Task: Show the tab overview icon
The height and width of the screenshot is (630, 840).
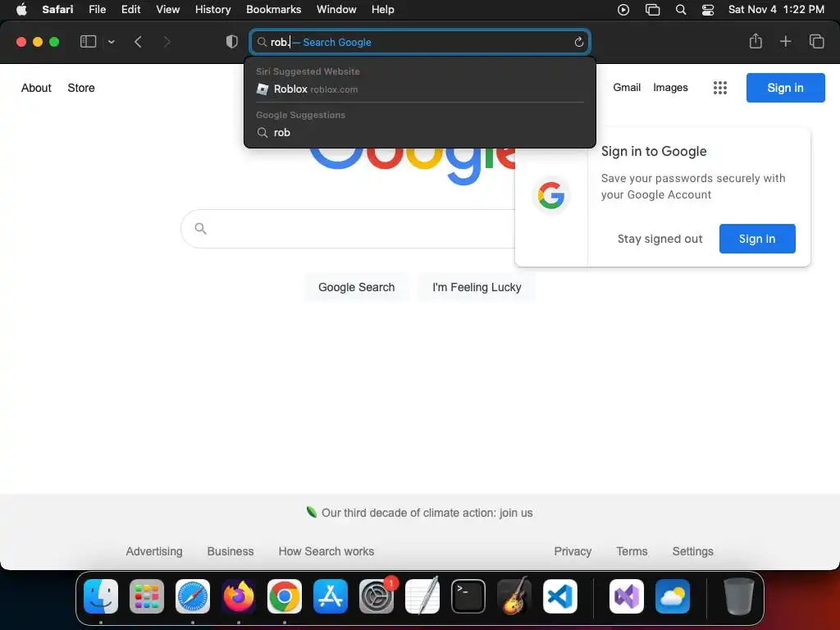Action: pos(816,42)
